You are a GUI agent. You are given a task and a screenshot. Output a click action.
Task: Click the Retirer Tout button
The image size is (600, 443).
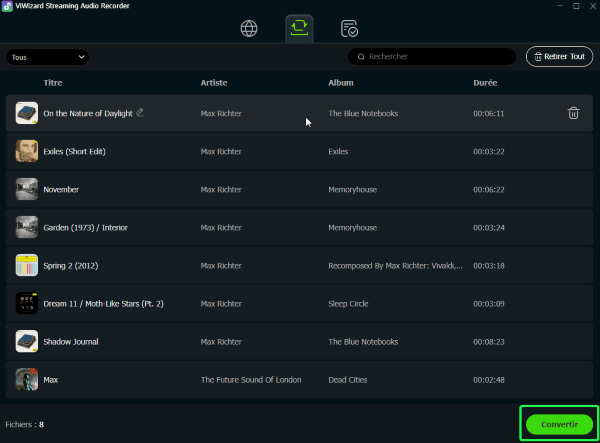(559, 57)
